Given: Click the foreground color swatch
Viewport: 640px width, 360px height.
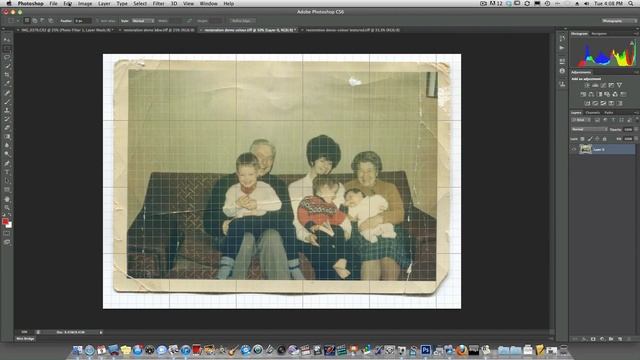Looking at the screenshot, I should [x=5, y=221].
